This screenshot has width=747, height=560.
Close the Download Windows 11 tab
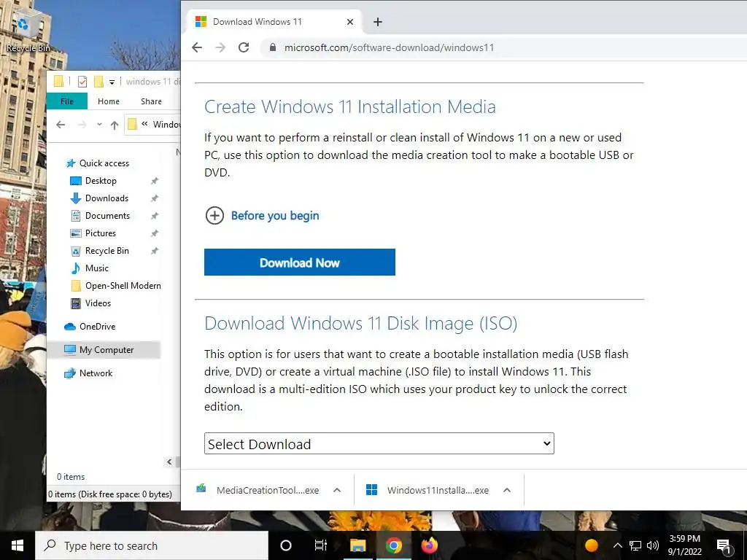(349, 22)
